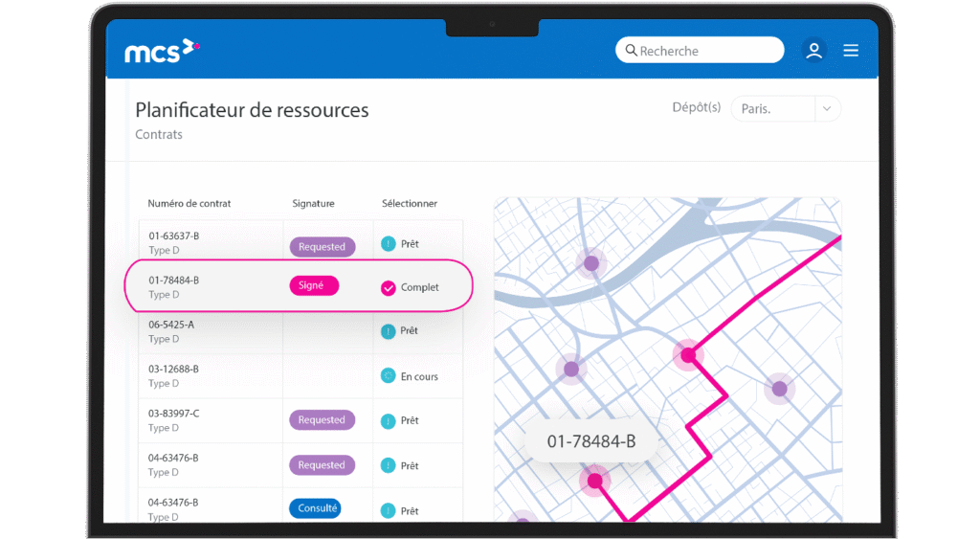Click Requested badge for 01-63637-B
Image resolution: width=980 pixels, height=539 pixels.
pos(322,246)
